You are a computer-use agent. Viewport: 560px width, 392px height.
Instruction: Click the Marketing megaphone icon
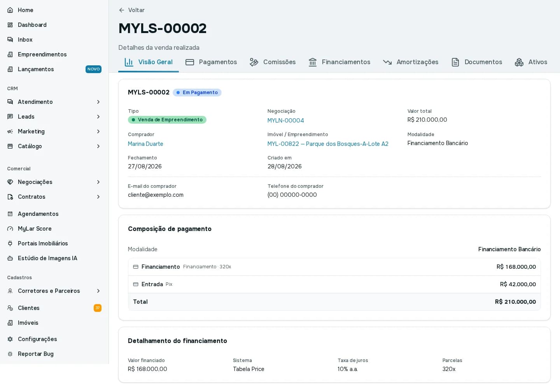[x=10, y=131]
